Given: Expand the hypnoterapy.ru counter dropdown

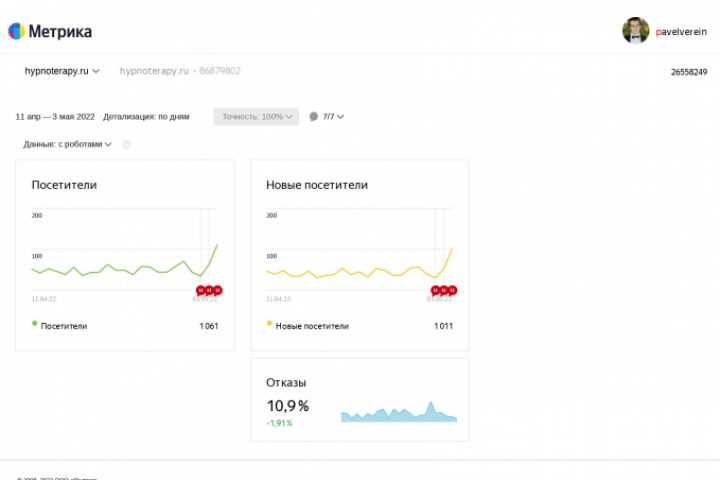Looking at the screenshot, I should point(62,71).
